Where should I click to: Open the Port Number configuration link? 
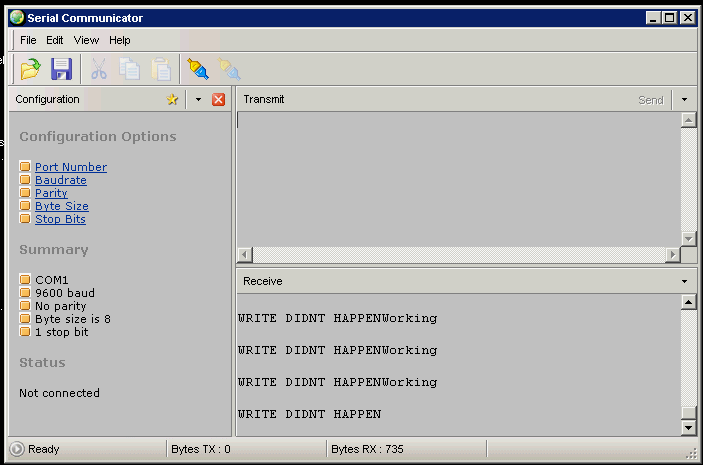coord(70,167)
